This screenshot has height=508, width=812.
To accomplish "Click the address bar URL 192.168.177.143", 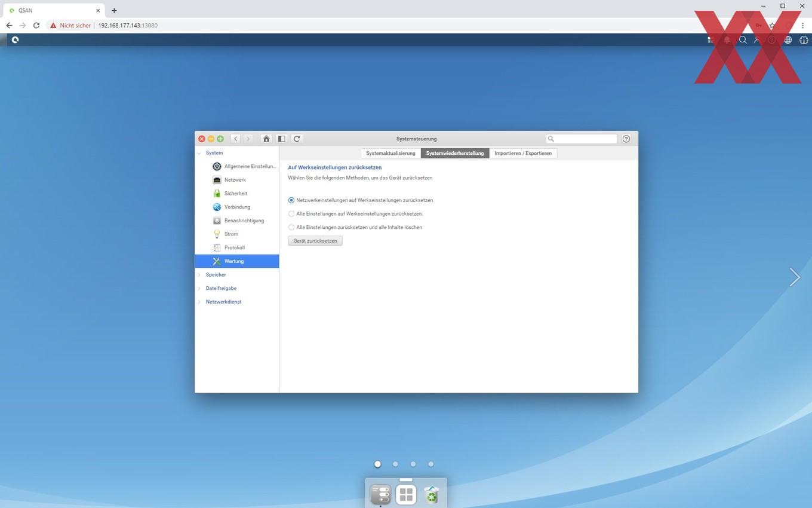I will click(x=128, y=26).
